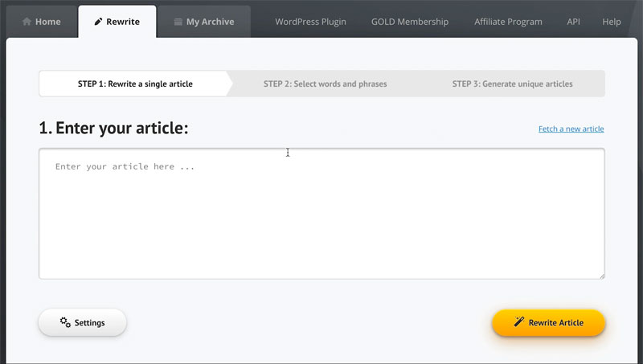
Task: Select the Rewrite tab
Action: [x=117, y=22]
